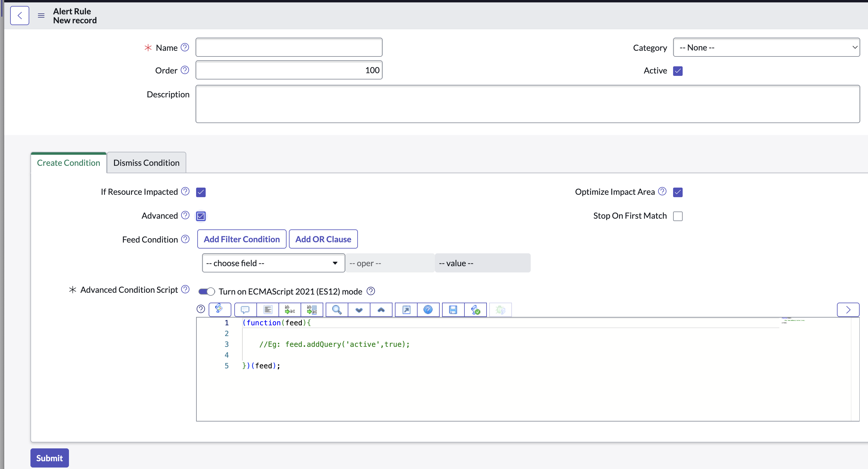868x469 pixels.
Task: Focus the Name input field
Action: pos(289,47)
